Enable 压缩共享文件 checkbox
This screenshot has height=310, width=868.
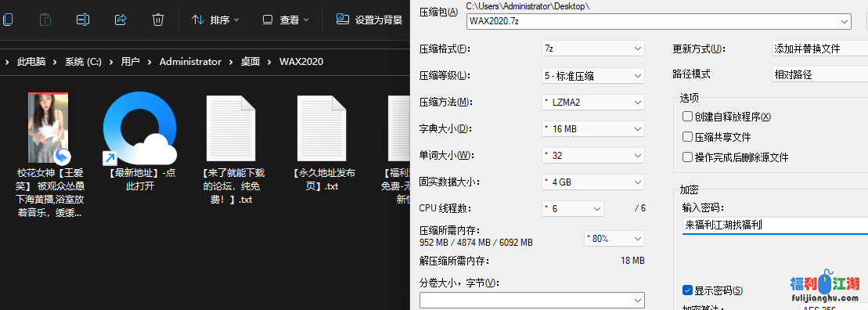tap(687, 137)
